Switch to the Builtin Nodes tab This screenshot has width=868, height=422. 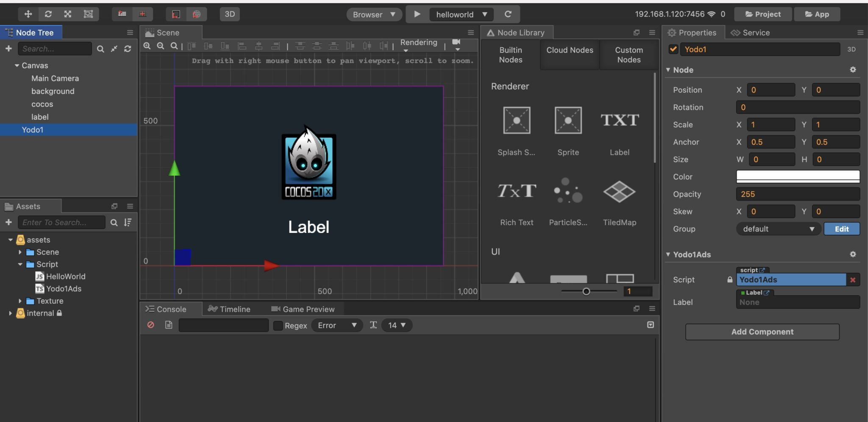click(511, 55)
